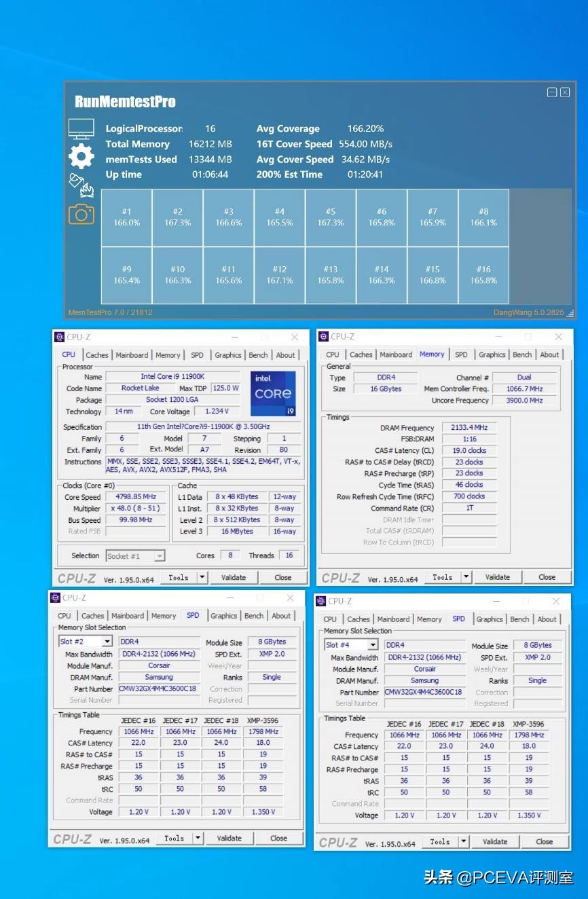Switch to the Caches tab
This screenshot has height=899, width=588.
click(x=97, y=354)
